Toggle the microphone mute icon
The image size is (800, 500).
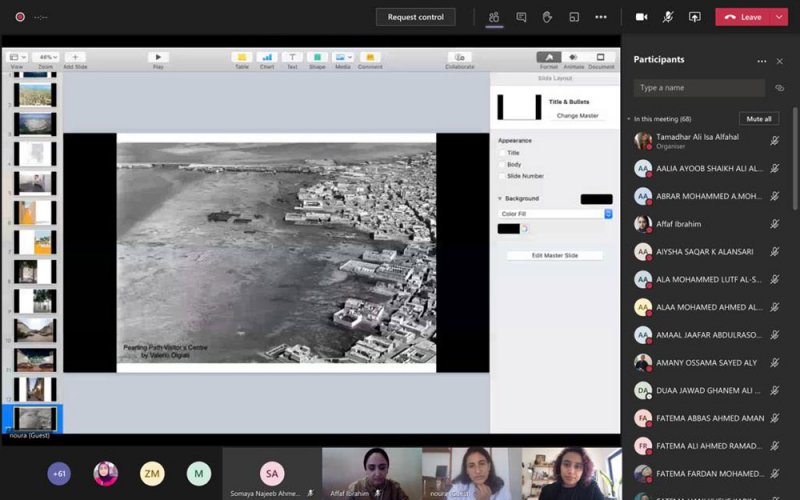point(668,17)
